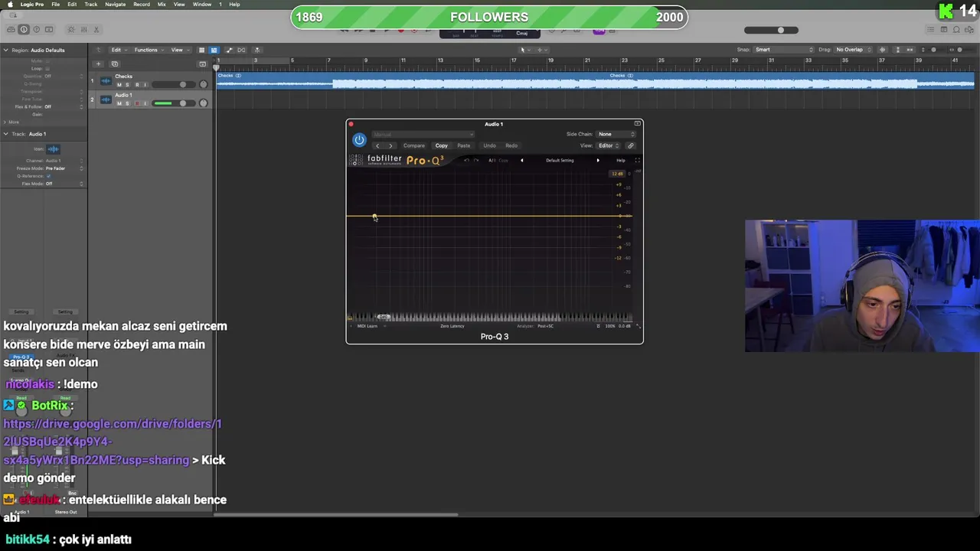
Task: Go to previous plugin preset arrow
Action: (x=377, y=145)
